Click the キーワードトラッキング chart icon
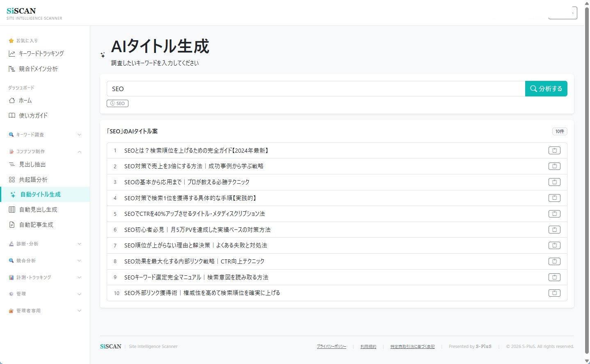Screen dimensions: 590x364 pyautogui.click(x=12, y=54)
